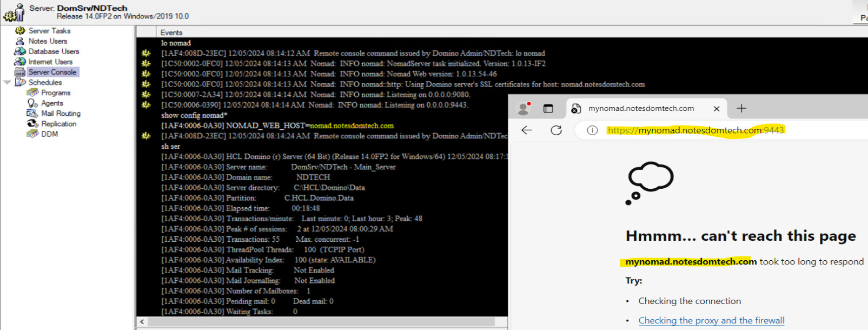The height and width of the screenshot is (330, 868).
Task: Click the 'Transactions/minute' console line
Action: pos(291,219)
